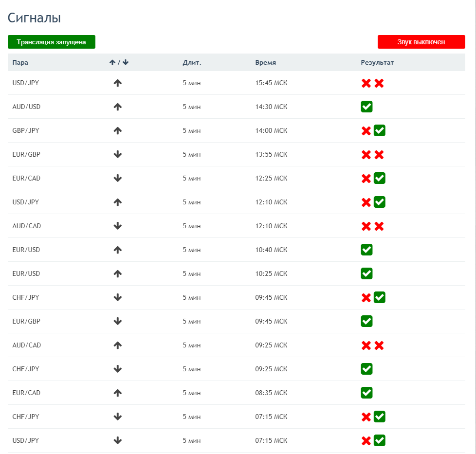The image size is (476, 454).
Task: Click the "Длит." column header
Action: pos(192,62)
